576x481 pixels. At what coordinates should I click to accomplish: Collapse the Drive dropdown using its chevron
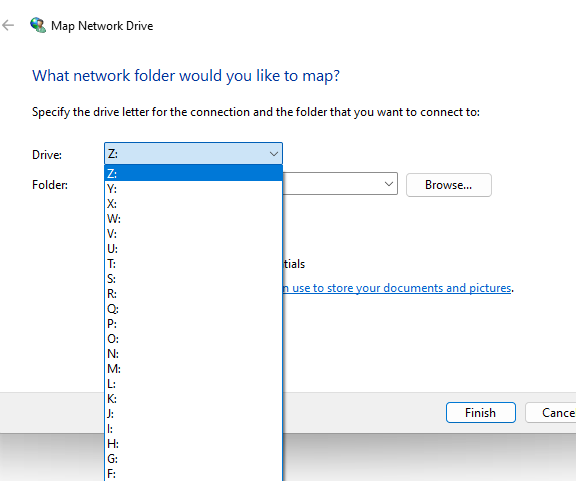point(274,154)
